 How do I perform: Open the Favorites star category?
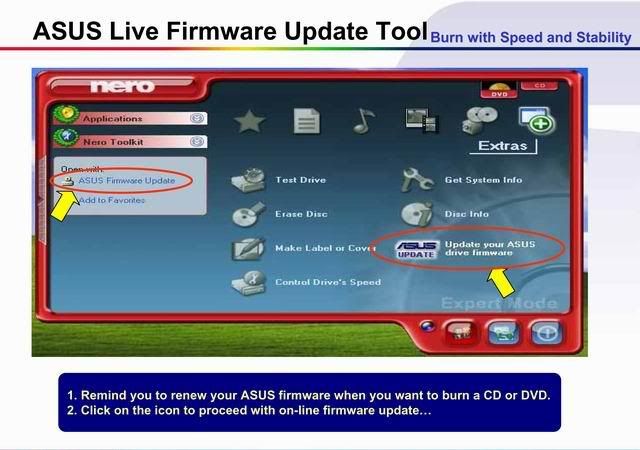[249, 121]
